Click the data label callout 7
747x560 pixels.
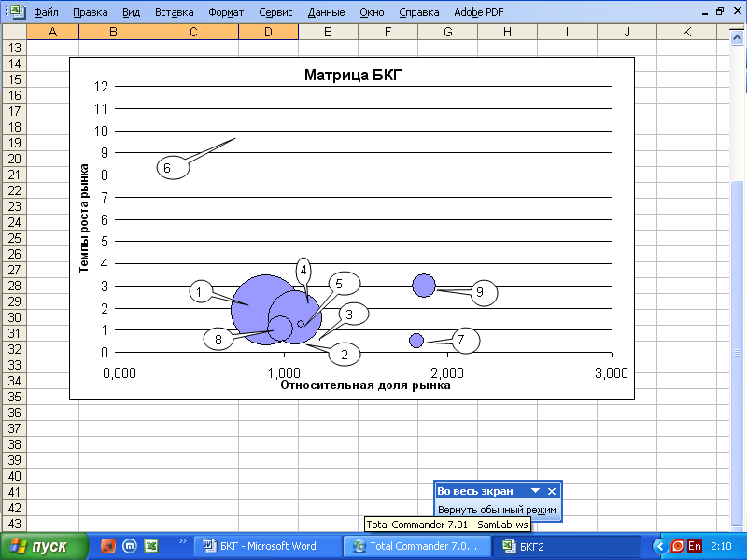465,341
